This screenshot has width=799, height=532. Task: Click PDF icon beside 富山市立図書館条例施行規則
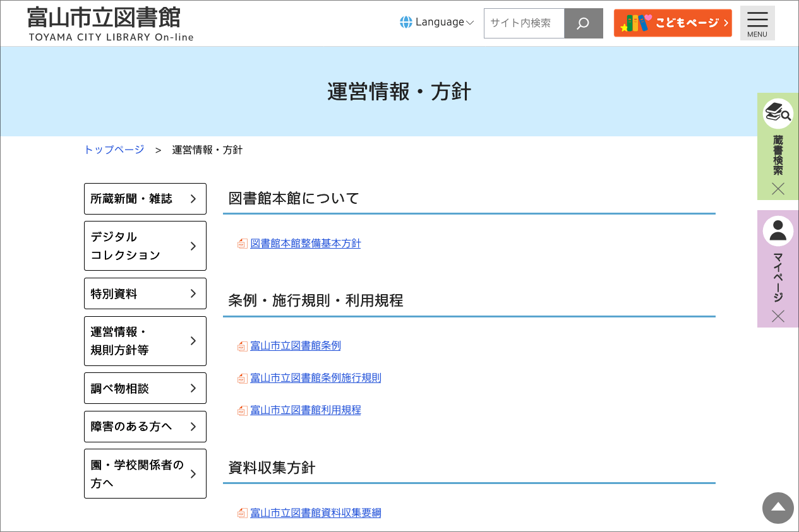[242, 379]
